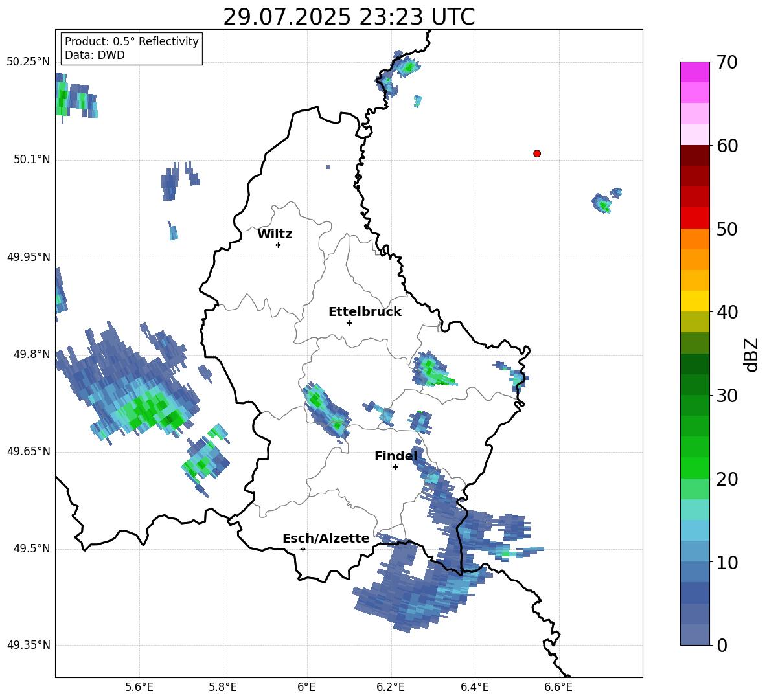Click the 60 tick on colorbar
The height and width of the screenshot is (700, 767).
point(726,146)
